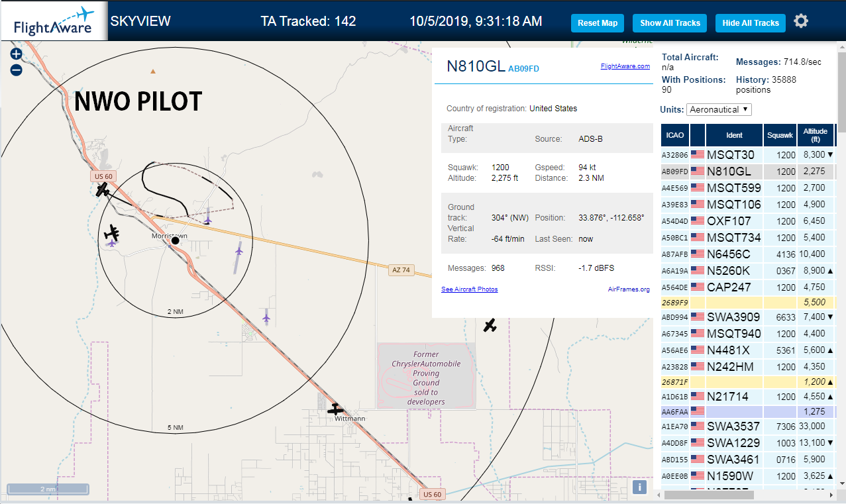846x504 pixels.
Task: Select the N242HM aircraft row
Action: coord(748,366)
